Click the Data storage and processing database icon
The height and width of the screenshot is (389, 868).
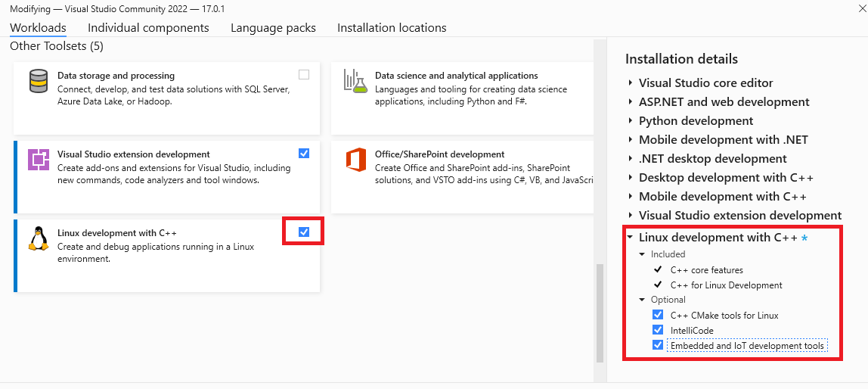tap(39, 82)
